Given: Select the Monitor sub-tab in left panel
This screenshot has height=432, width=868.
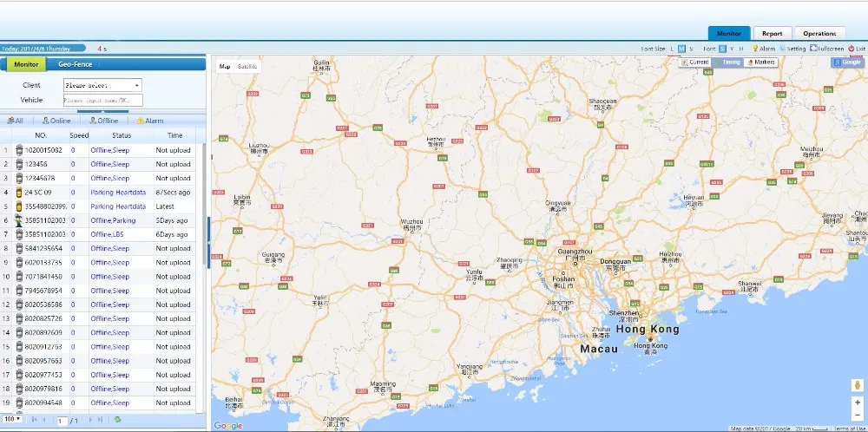Looking at the screenshot, I should [x=26, y=64].
